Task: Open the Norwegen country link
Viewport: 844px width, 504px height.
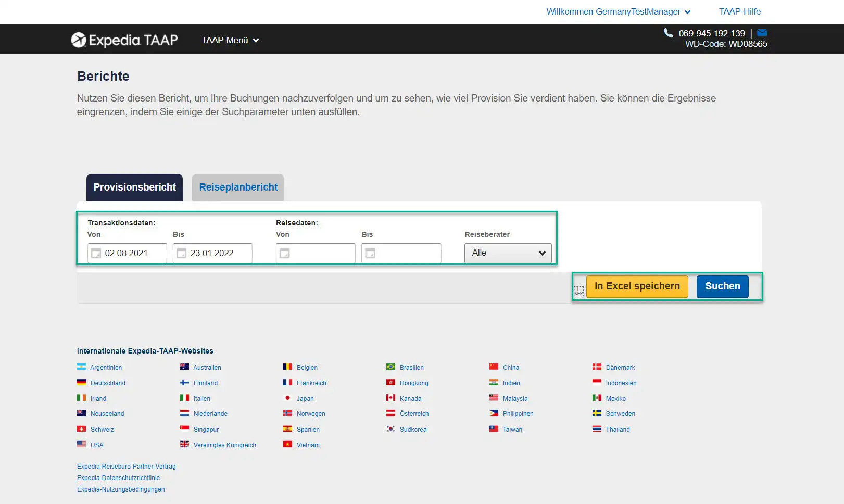Action: [x=311, y=414]
